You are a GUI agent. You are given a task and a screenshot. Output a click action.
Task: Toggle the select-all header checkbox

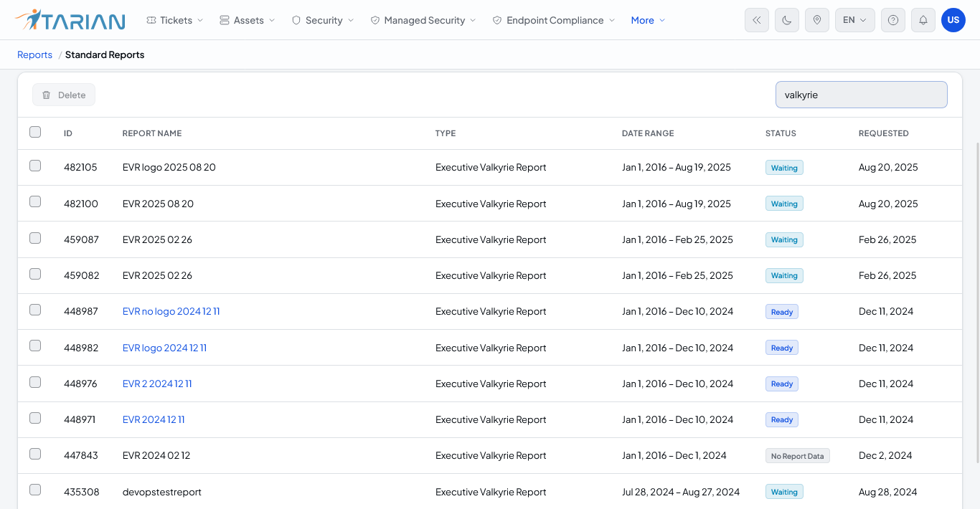coord(35,132)
